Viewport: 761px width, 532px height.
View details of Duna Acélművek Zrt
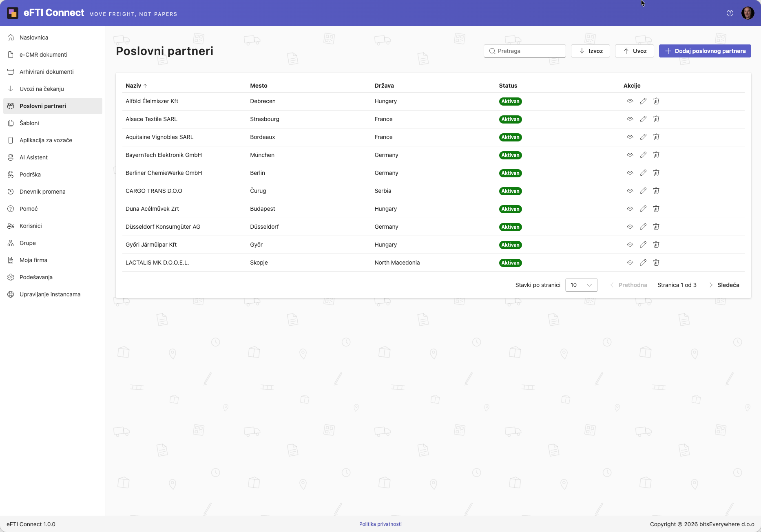(630, 209)
